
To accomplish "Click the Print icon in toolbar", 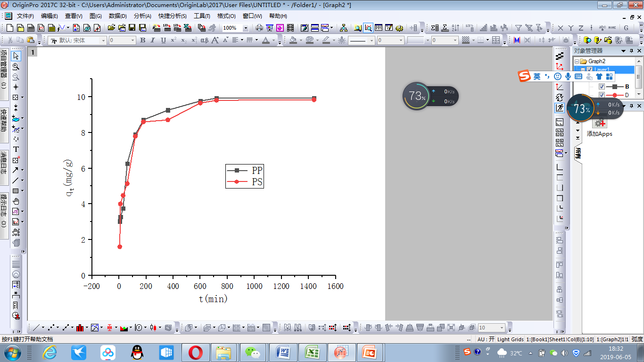I will coord(259,28).
